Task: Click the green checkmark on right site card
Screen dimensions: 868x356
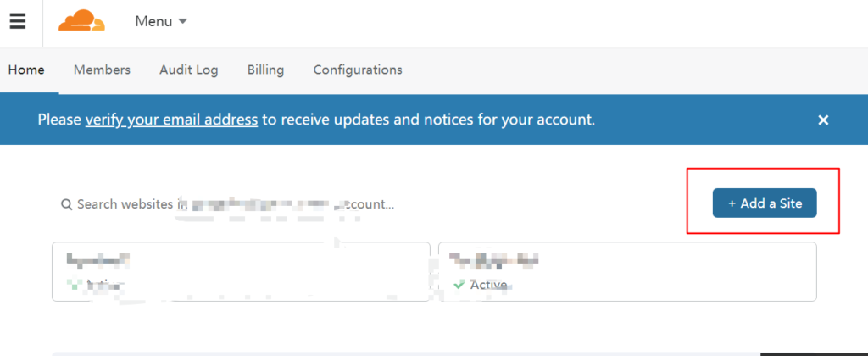Action: [459, 285]
